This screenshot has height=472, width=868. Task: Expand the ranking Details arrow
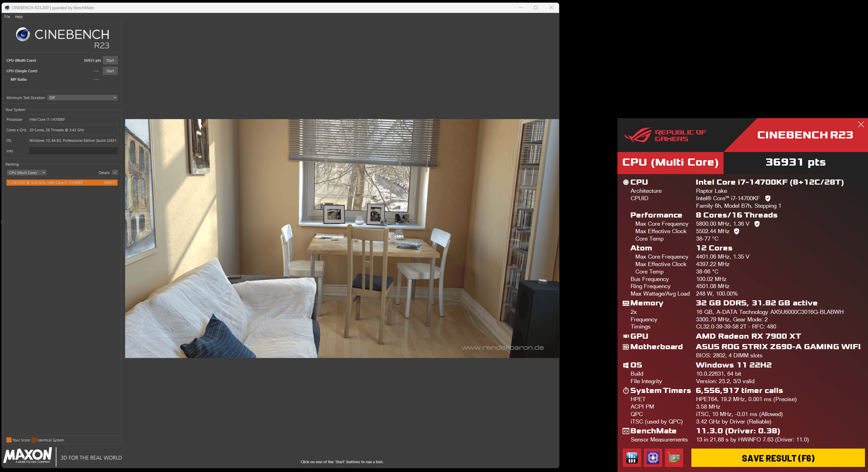point(115,173)
